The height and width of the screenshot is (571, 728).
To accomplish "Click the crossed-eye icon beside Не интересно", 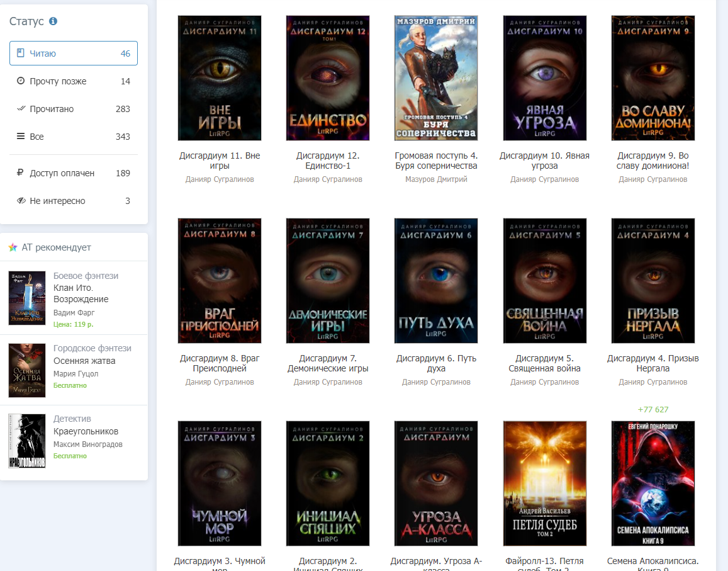I will (x=21, y=201).
